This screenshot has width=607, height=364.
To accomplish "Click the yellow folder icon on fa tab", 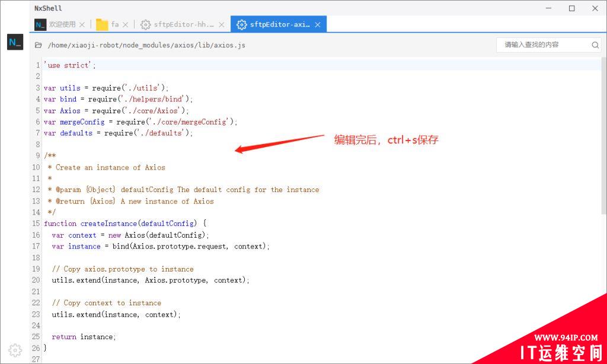I will [x=102, y=24].
